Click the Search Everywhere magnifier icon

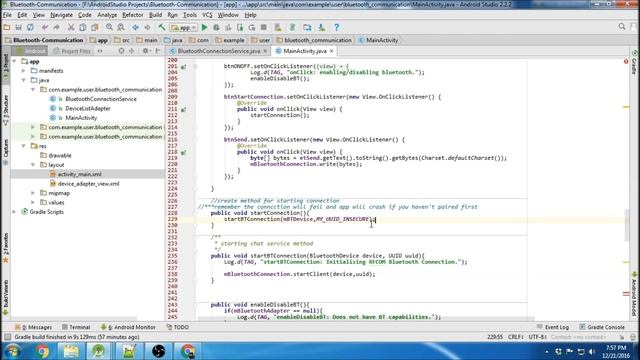point(622,27)
